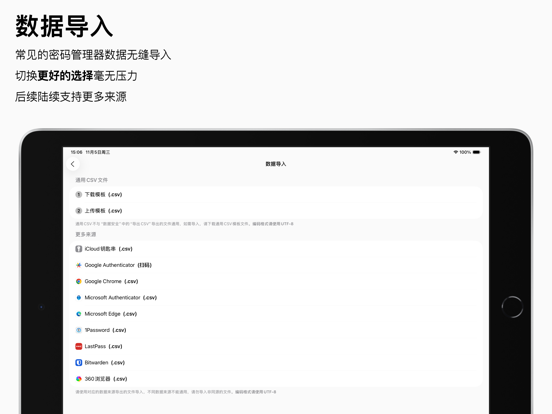Tap the 100% battery percentage
Screen dimensions: 552x414
tap(465, 152)
